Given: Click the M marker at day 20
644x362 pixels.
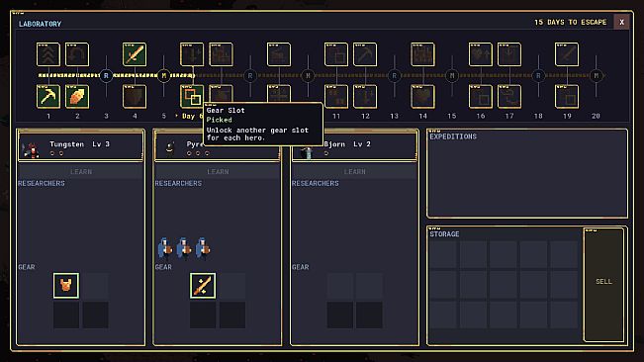Looking at the screenshot, I should click(596, 75).
